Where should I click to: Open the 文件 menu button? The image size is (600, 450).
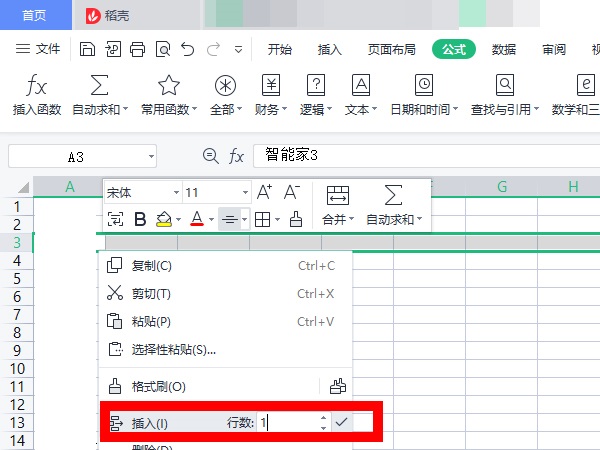[39, 49]
